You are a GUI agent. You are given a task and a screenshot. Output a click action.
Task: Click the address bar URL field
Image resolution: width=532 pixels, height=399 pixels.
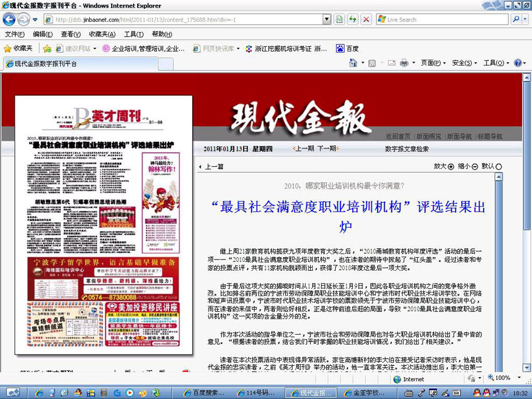click(x=183, y=20)
